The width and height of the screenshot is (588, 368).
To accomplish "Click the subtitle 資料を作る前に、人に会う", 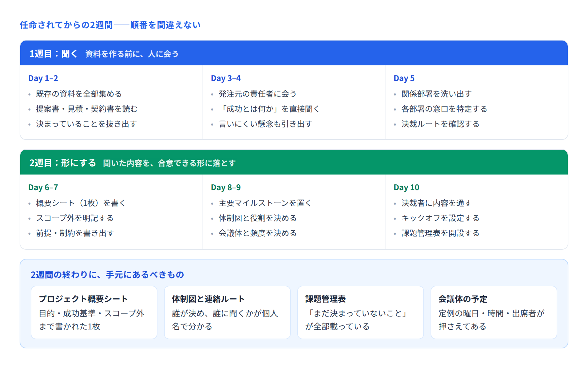I will click(x=132, y=54).
